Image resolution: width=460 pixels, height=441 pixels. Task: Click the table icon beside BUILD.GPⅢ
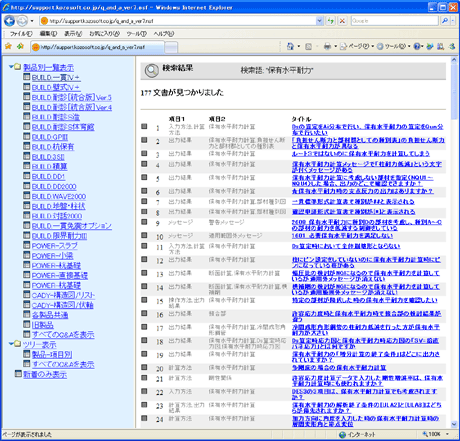27,136
